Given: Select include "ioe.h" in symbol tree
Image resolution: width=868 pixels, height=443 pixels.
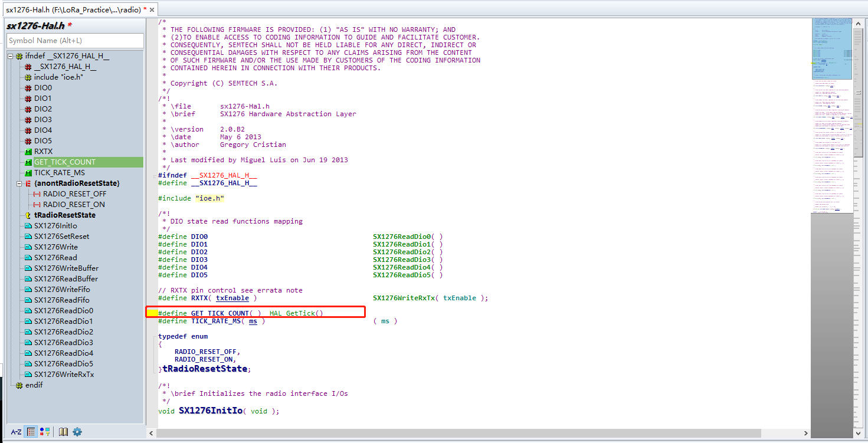Looking at the screenshot, I should click(58, 77).
